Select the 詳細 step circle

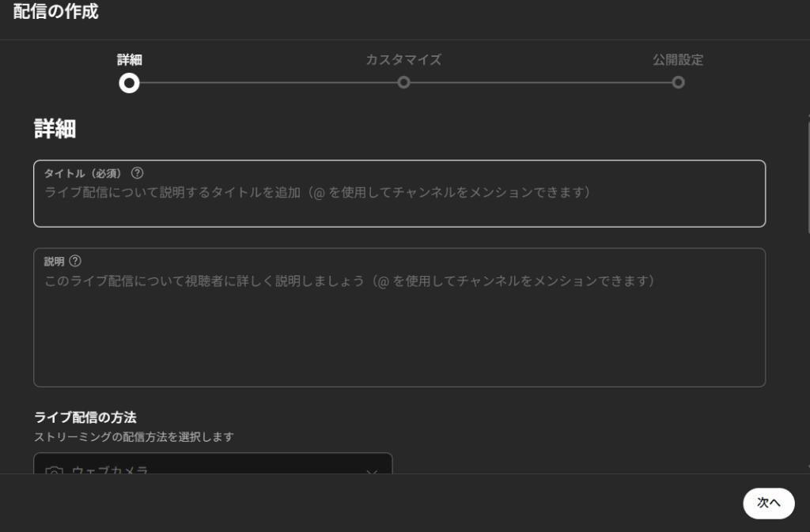coord(129,82)
